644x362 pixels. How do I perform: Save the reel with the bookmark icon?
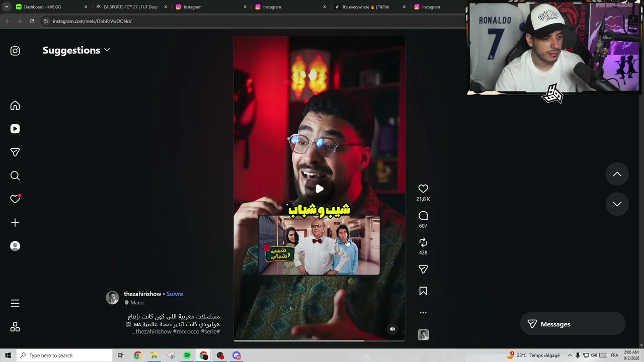(423, 291)
